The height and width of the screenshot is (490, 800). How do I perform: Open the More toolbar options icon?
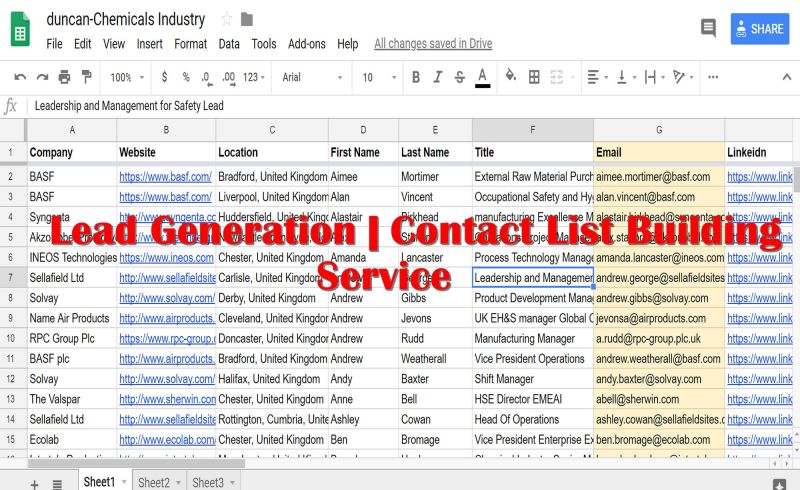coord(713,77)
